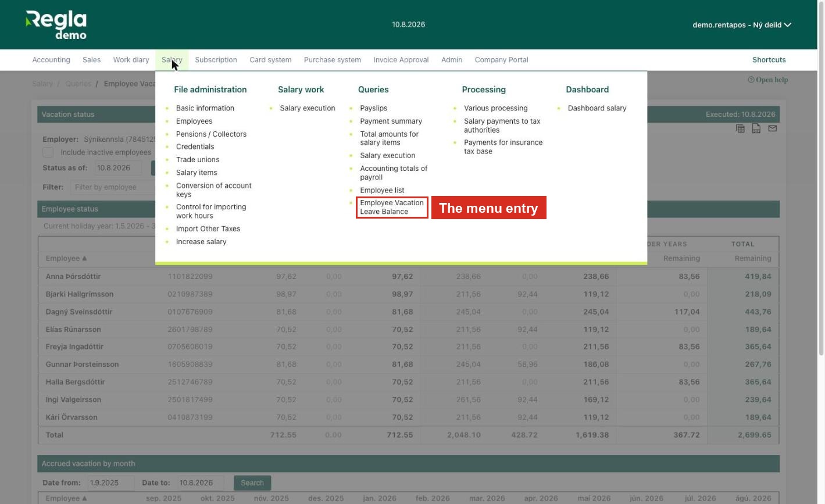
Task: Select Import Other Taxes entry
Action: pos(208,228)
